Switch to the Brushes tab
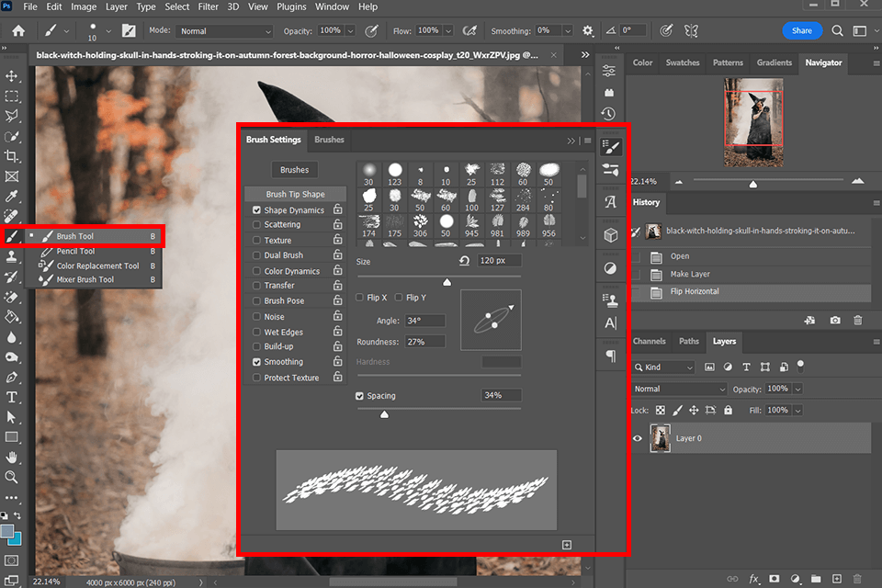This screenshot has height=588, width=882. 329,140
